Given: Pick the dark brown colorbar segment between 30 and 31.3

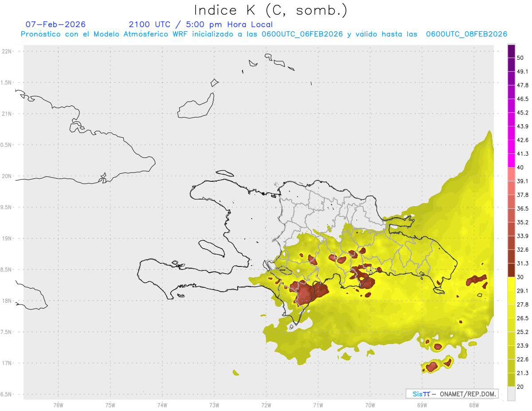Looking at the screenshot, I should [511, 270].
